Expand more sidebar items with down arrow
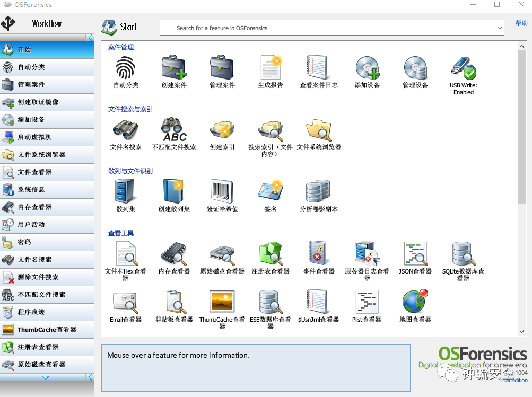532x397 pixels. (46, 377)
